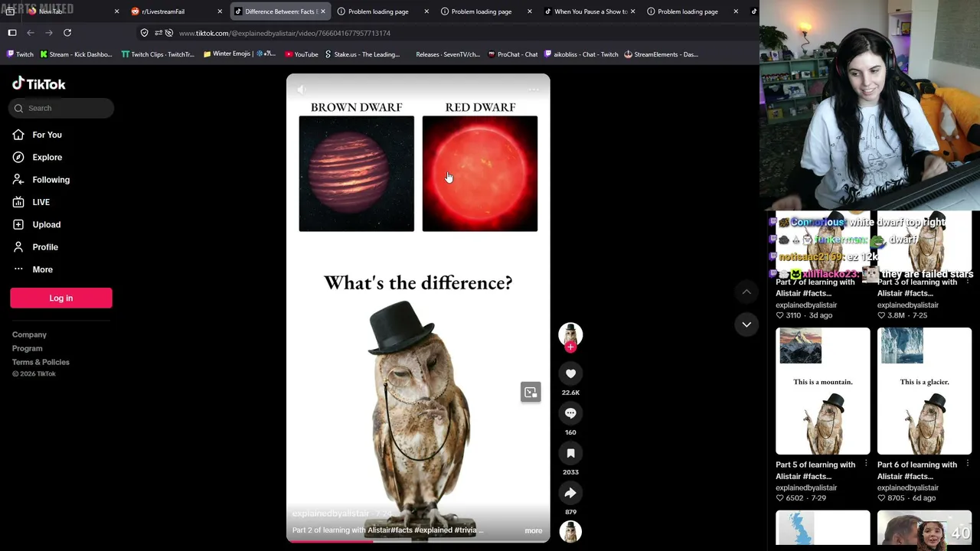Open options for Part 5 video
The width and height of the screenshot is (980, 551).
(x=866, y=464)
